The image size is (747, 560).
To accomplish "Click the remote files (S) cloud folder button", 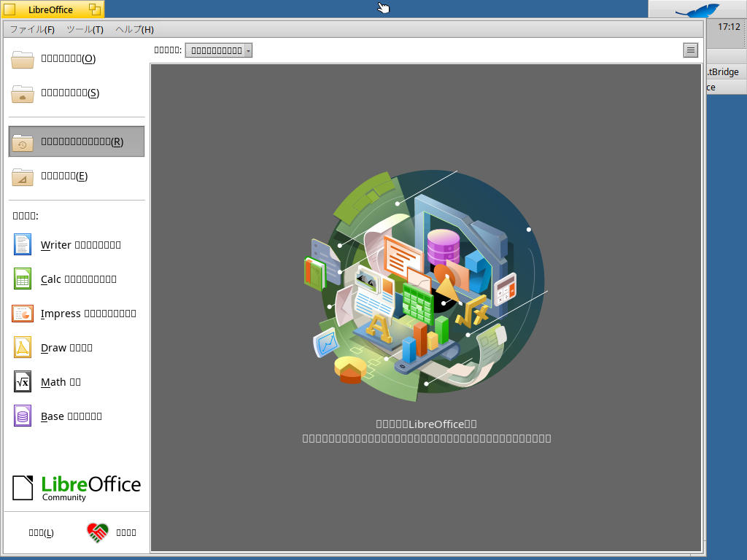I will click(x=76, y=93).
